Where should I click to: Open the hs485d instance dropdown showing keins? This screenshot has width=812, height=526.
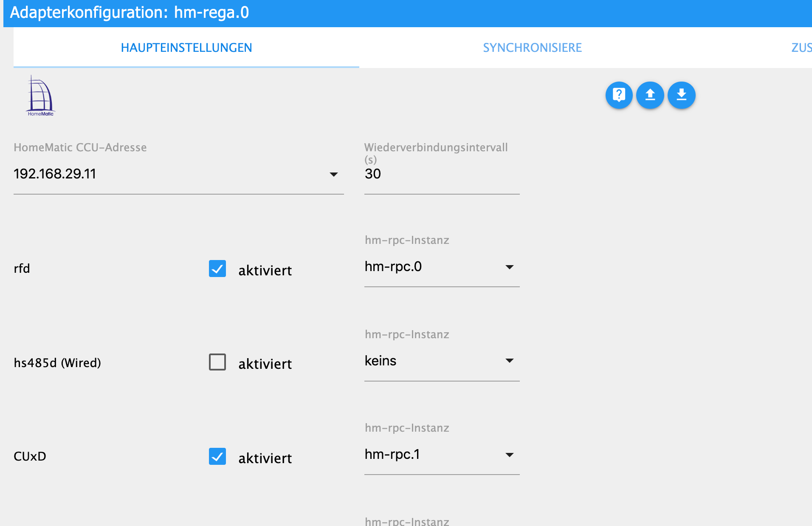pos(509,361)
